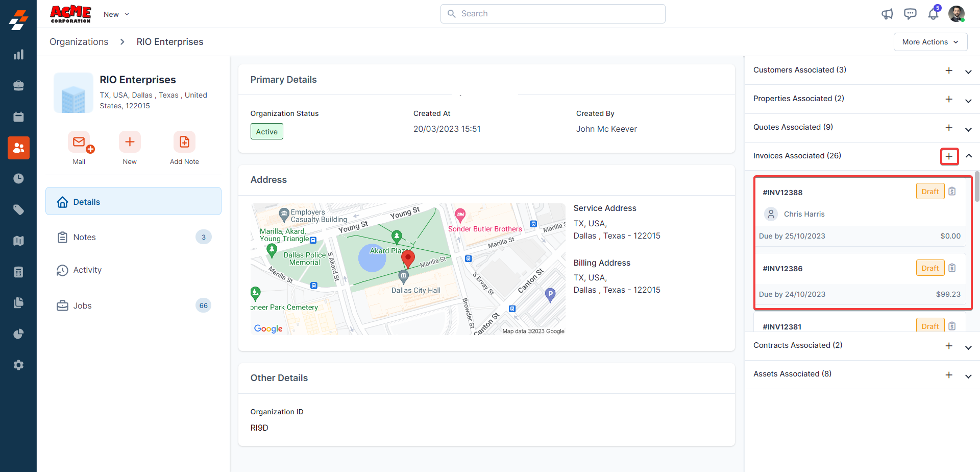The width and height of the screenshot is (980, 472).
Task: Expand the Assets Associated section
Action: coord(968,376)
